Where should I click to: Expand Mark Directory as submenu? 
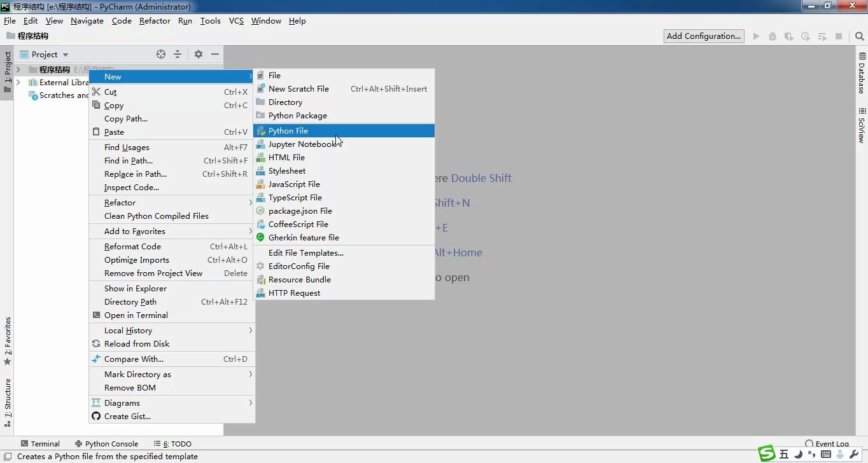pyautogui.click(x=251, y=374)
